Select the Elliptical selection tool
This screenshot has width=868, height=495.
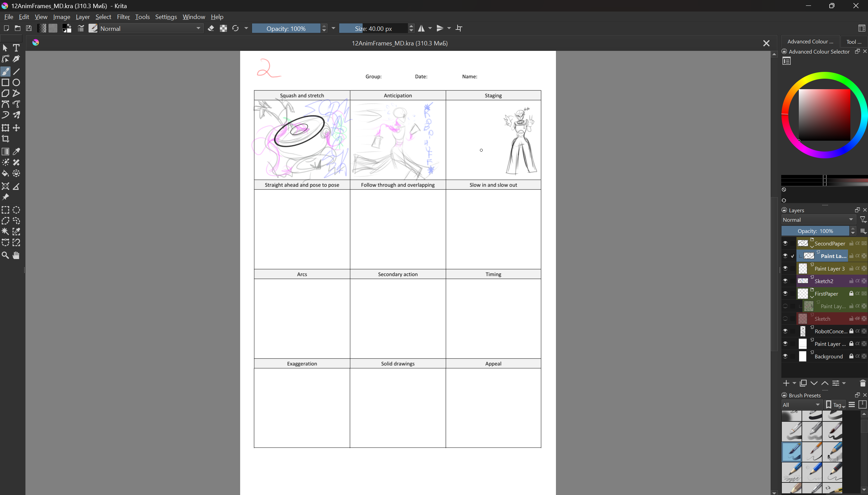pos(16,210)
